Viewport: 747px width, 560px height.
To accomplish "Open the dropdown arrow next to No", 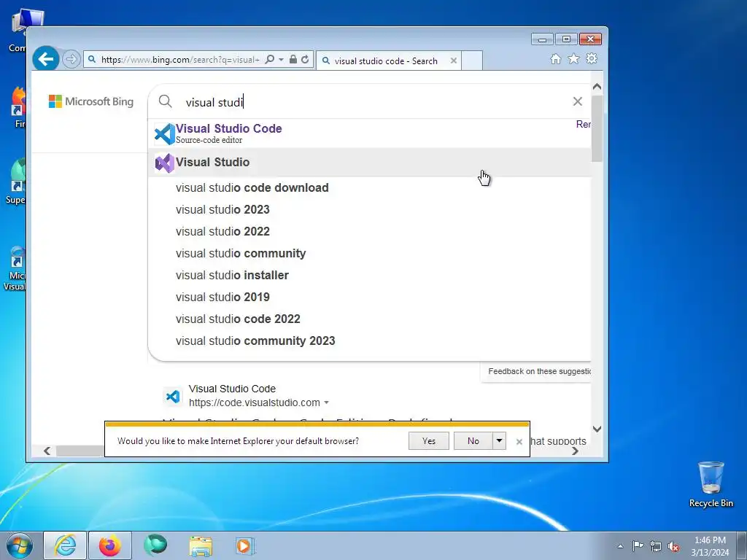I will click(499, 441).
